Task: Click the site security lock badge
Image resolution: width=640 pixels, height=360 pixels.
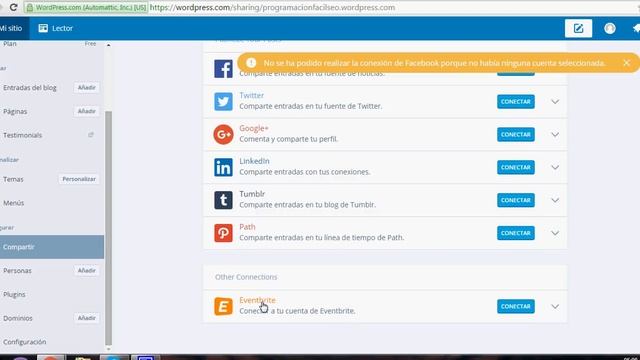Action: pos(86,7)
